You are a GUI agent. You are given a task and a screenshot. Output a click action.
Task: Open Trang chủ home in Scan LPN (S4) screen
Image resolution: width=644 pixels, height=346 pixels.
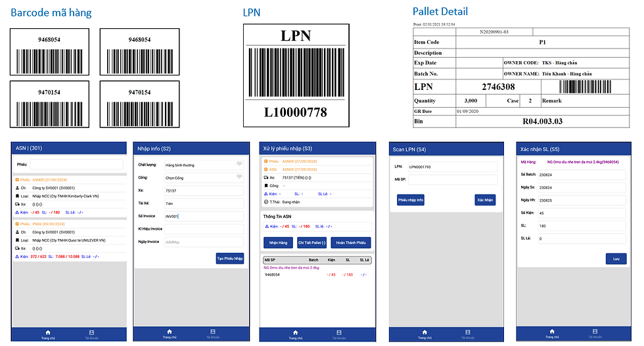tap(425, 334)
